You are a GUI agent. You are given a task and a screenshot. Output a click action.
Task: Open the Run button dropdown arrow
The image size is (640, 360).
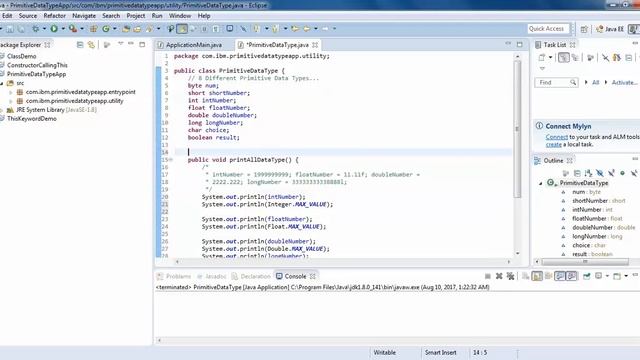pyautogui.click(x=63, y=29)
